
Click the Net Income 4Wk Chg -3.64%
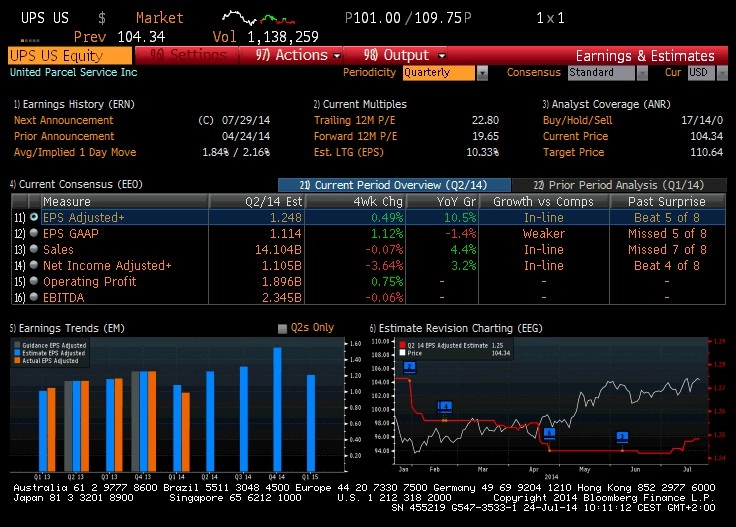pos(384,266)
